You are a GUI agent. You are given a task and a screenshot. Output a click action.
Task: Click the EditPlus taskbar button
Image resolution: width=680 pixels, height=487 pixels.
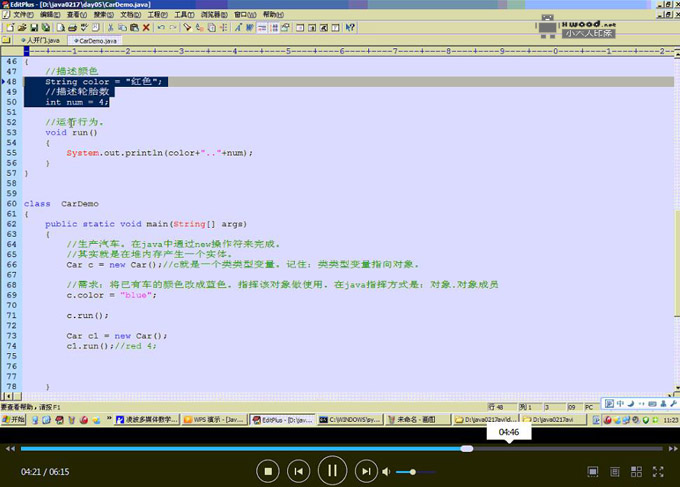tap(282, 420)
